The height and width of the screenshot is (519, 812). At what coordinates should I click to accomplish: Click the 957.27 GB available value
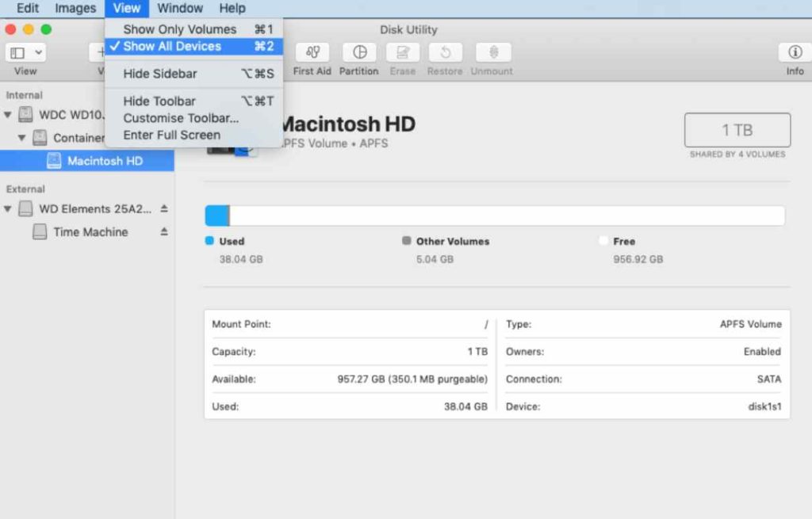(x=412, y=380)
